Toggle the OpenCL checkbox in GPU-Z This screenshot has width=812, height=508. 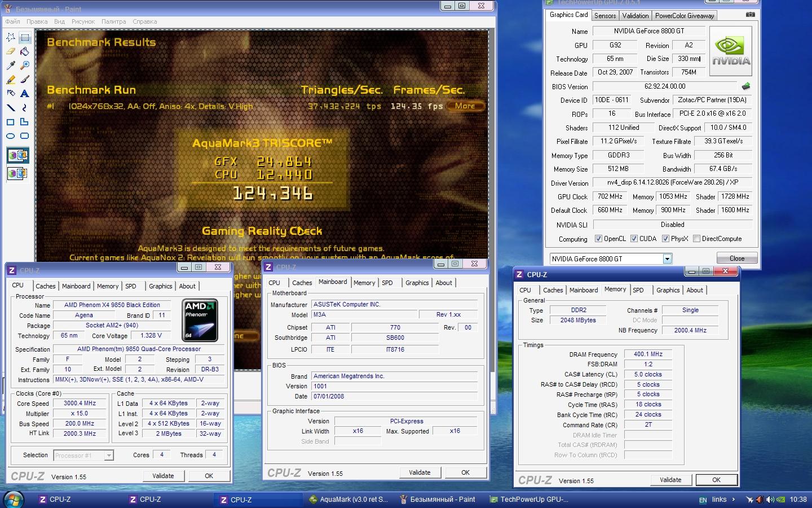pyautogui.click(x=598, y=239)
